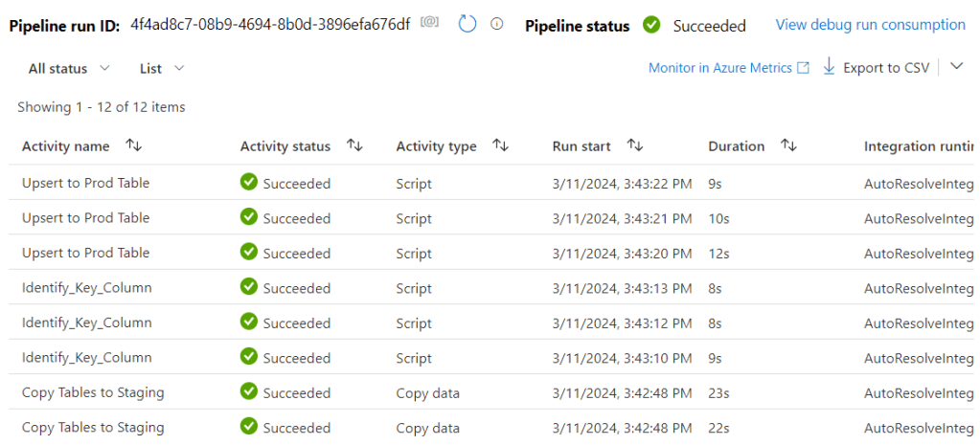
Task: Expand the chevron next to Export to CSV
Action: coord(956,66)
